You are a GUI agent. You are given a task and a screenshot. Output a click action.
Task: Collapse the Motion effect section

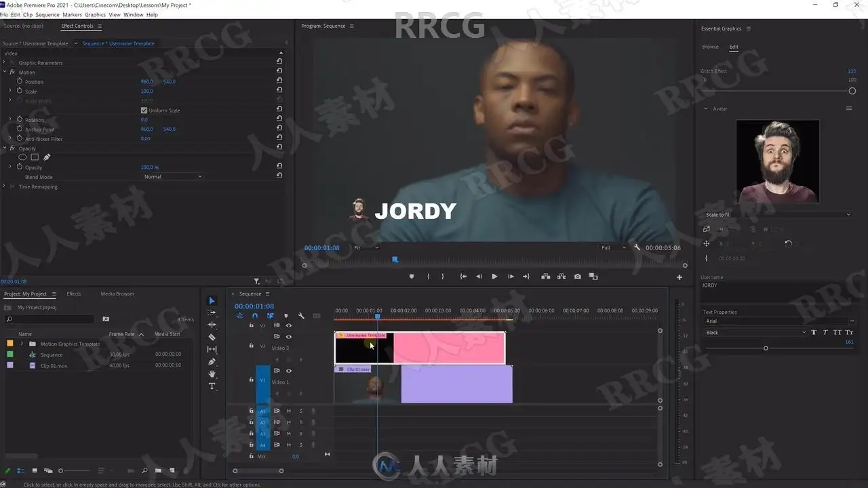pos(5,72)
